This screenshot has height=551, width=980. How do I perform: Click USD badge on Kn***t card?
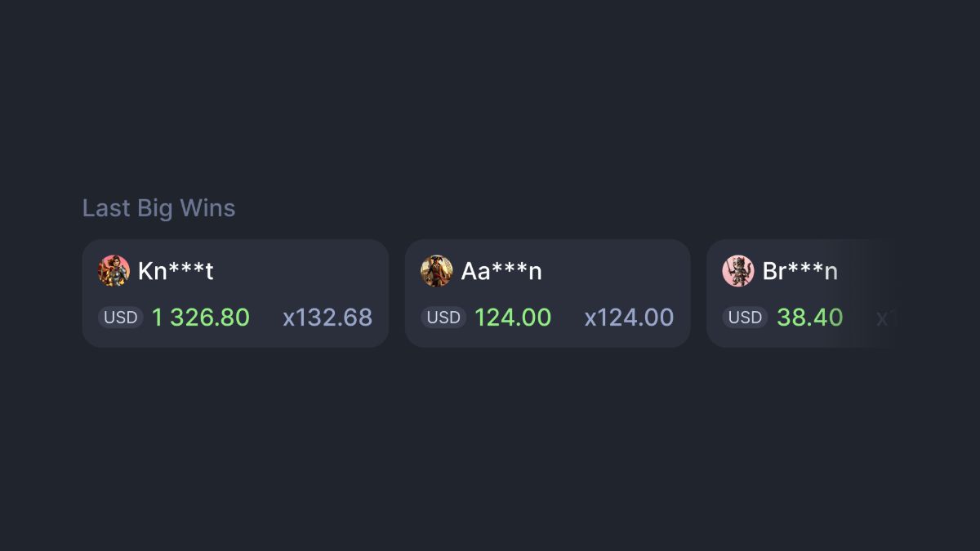point(121,318)
